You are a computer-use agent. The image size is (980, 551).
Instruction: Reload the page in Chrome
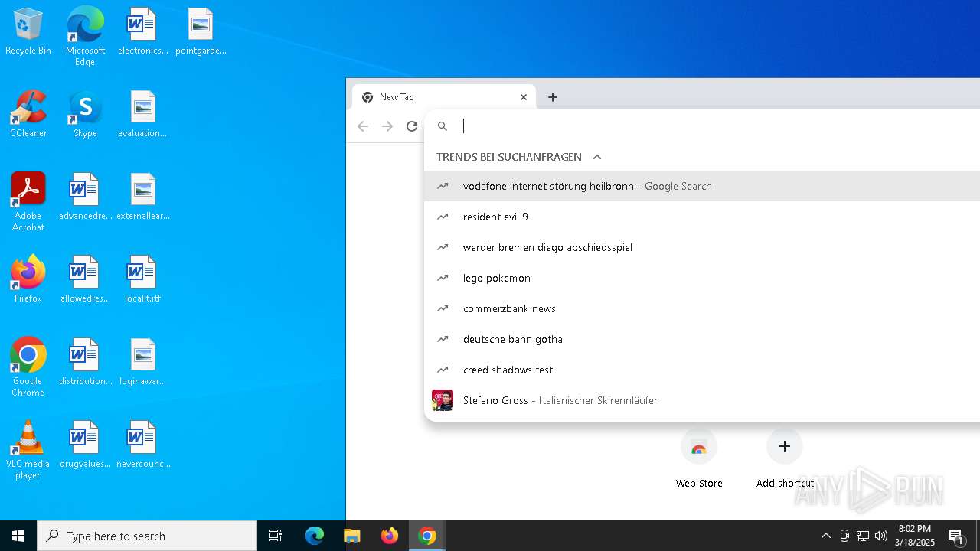pos(412,126)
